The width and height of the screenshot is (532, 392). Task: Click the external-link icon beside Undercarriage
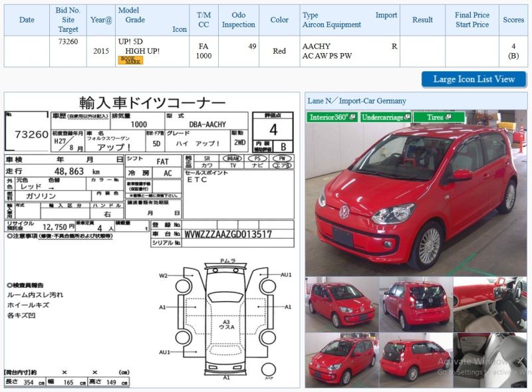(407, 117)
